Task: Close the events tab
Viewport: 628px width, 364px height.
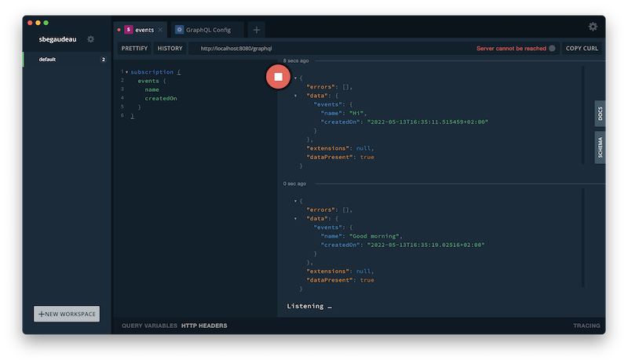Action: coord(161,30)
